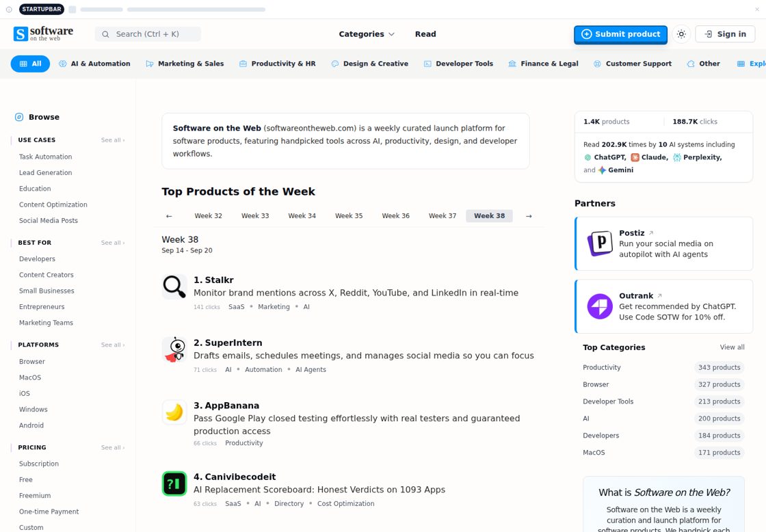The height and width of the screenshot is (532, 766).
Task: Click the Stalkr magnifying glass icon
Action: 174,287
